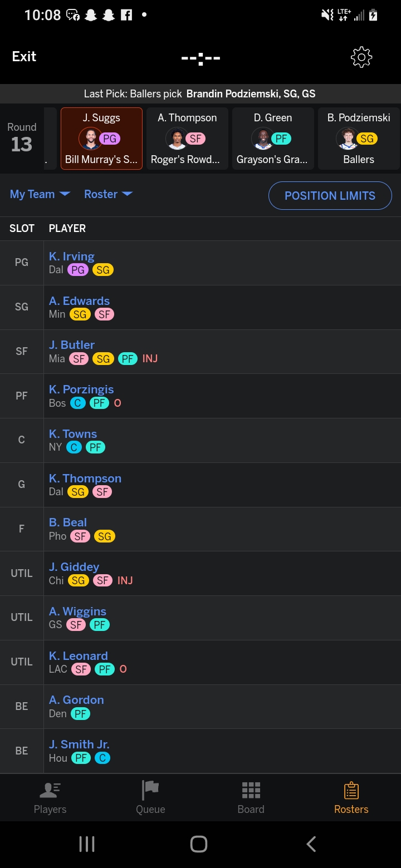Tap J. Suggs player headshot
This screenshot has height=868, width=401.
[x=90, y=139]
